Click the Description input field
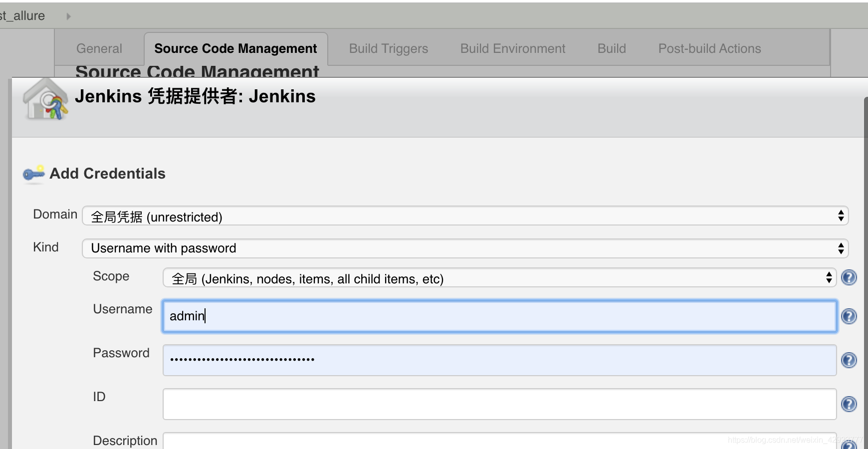 click(499, 441)
